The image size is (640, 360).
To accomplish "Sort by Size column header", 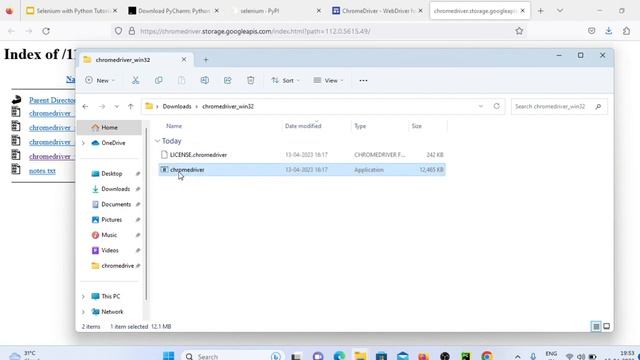I will tap(416, 126).
